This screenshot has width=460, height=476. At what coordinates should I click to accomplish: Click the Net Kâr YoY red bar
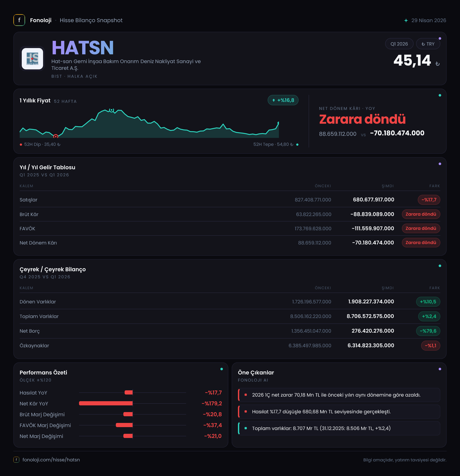pyautogui.click(x=106, y=403)
